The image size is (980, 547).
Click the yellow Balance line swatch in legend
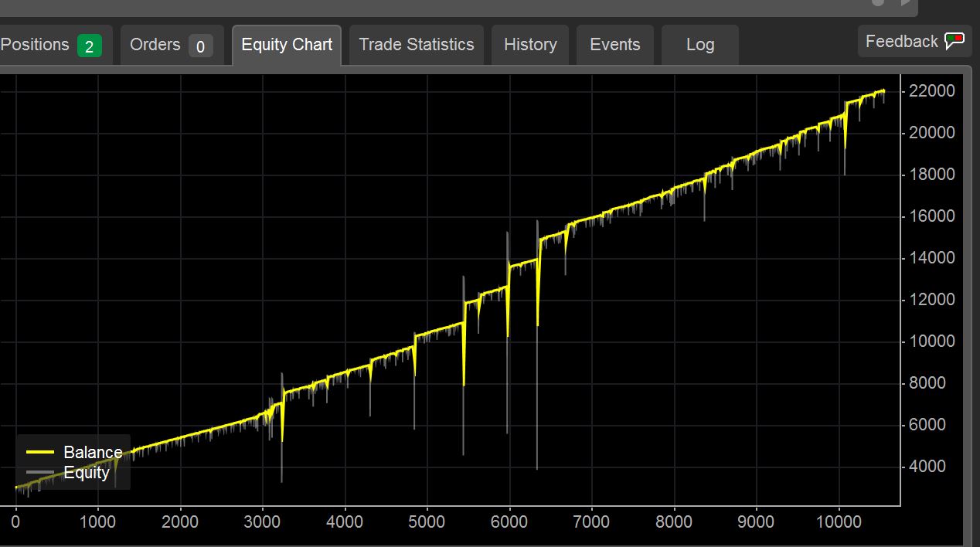click(40, 452)
